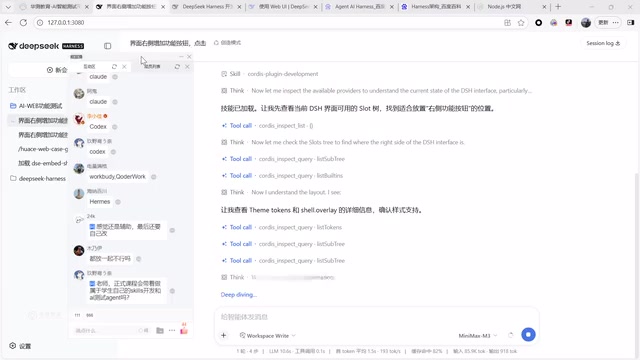640x360 pixels.
Task: Click the token statistics status line
Action: point(376,351)
